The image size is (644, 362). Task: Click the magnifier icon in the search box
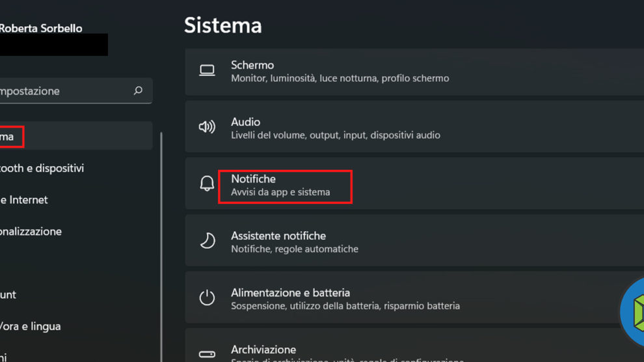point(138,91)
